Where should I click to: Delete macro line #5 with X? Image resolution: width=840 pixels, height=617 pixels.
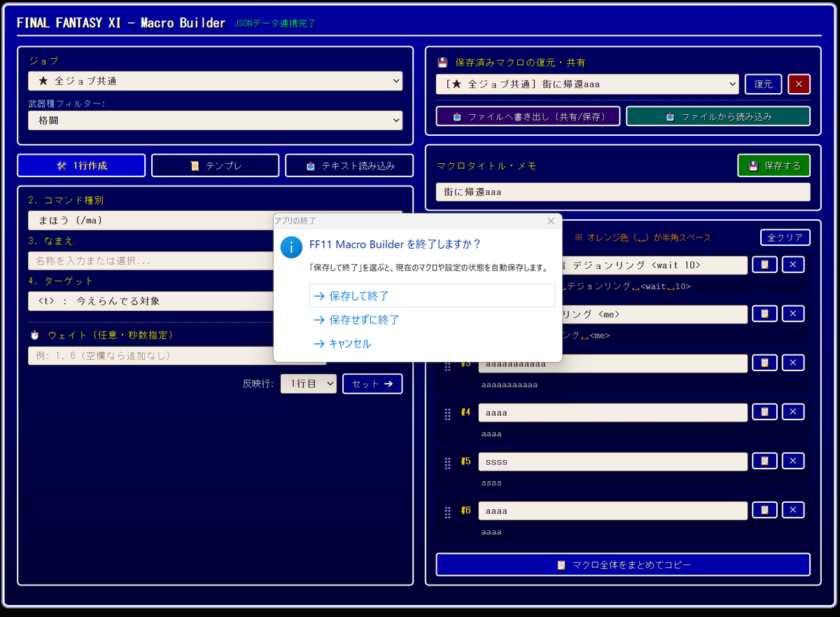[x=792, y=461]
